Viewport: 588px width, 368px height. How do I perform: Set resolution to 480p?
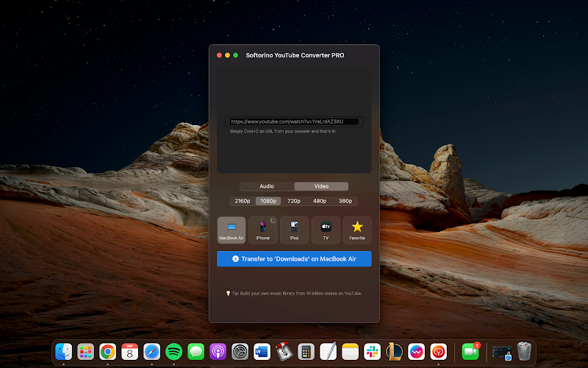(320, 201)
